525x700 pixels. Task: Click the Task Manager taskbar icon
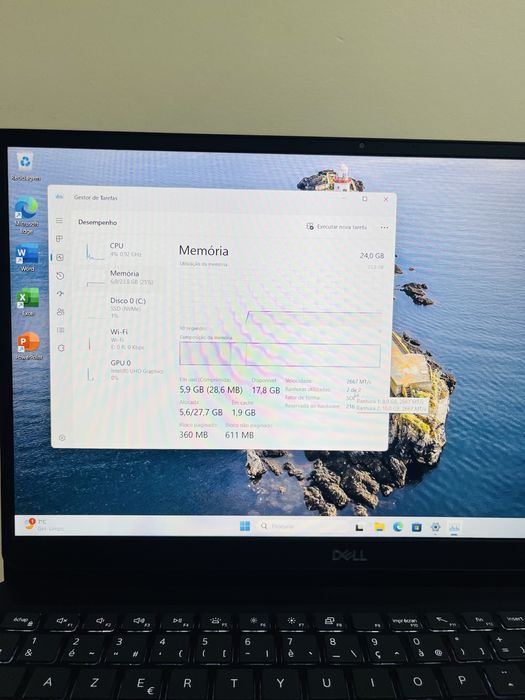pyautogui.click(x=454, y=528)
